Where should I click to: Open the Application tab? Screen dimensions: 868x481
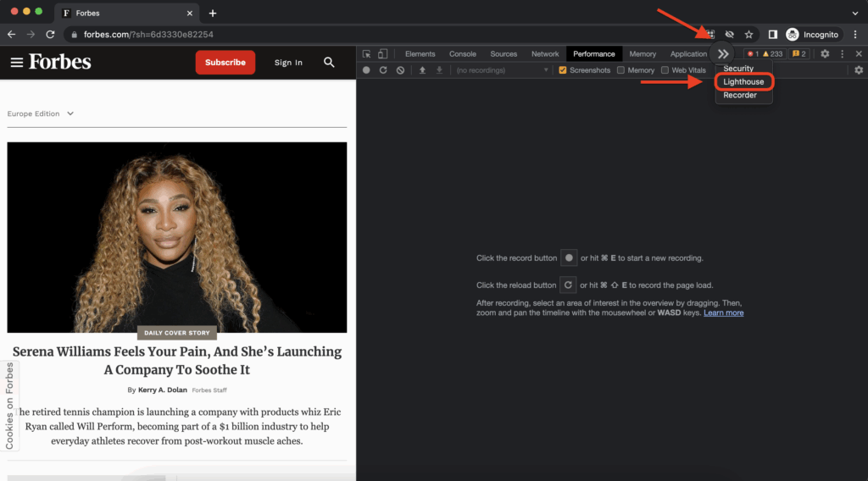[x=688, y=54]
